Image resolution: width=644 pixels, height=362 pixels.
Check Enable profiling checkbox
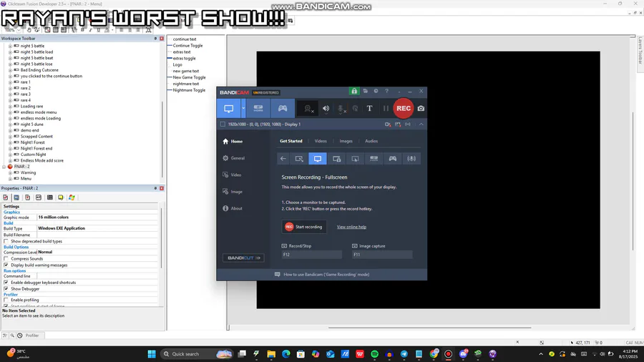point(6,300)
